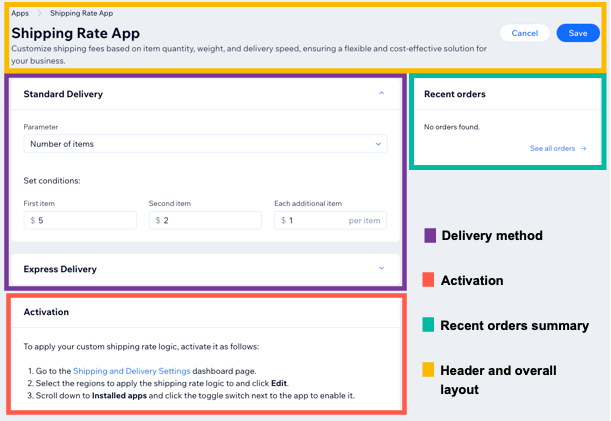Click the First item field label
The image size is (611, 421).
point(39,203)
